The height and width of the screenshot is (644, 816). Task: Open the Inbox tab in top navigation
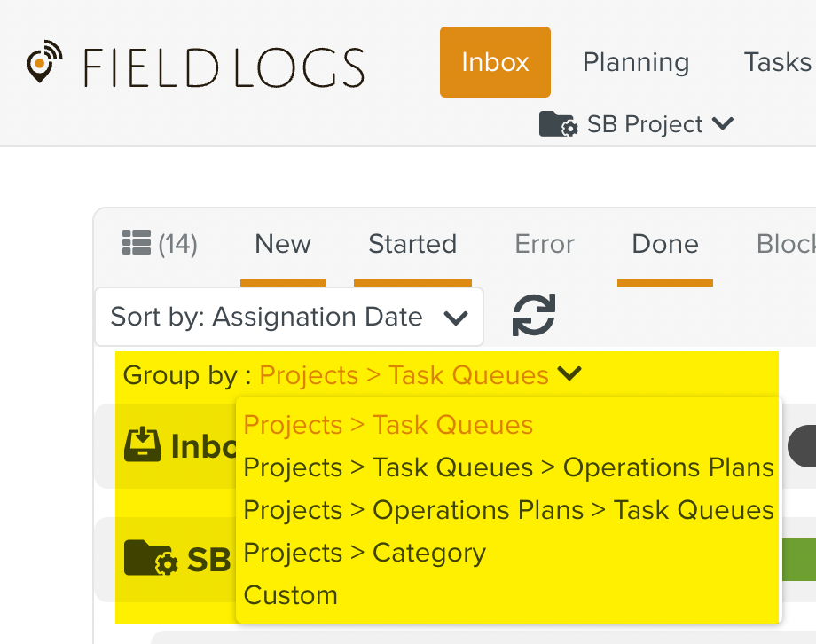(495, 62)
